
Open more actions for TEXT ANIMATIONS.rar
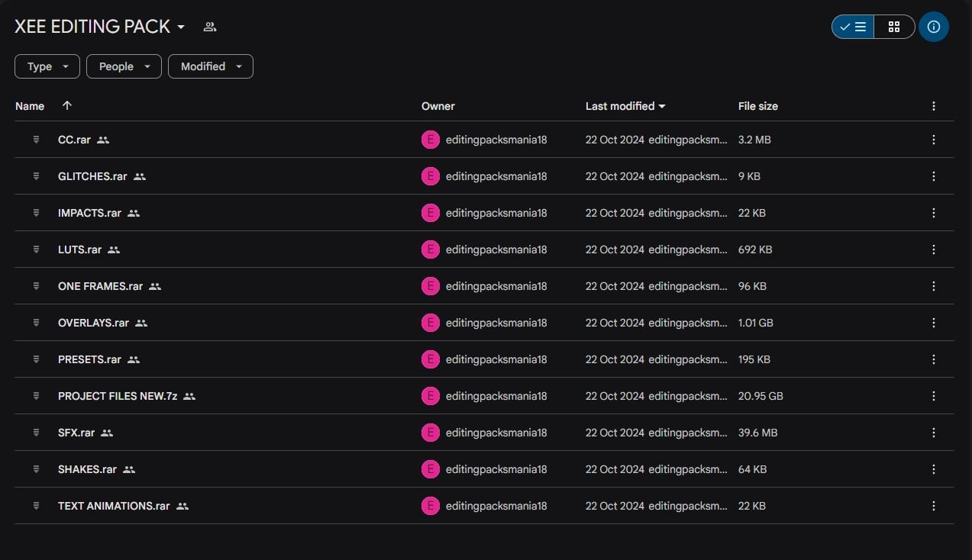[x=933, y=506]
